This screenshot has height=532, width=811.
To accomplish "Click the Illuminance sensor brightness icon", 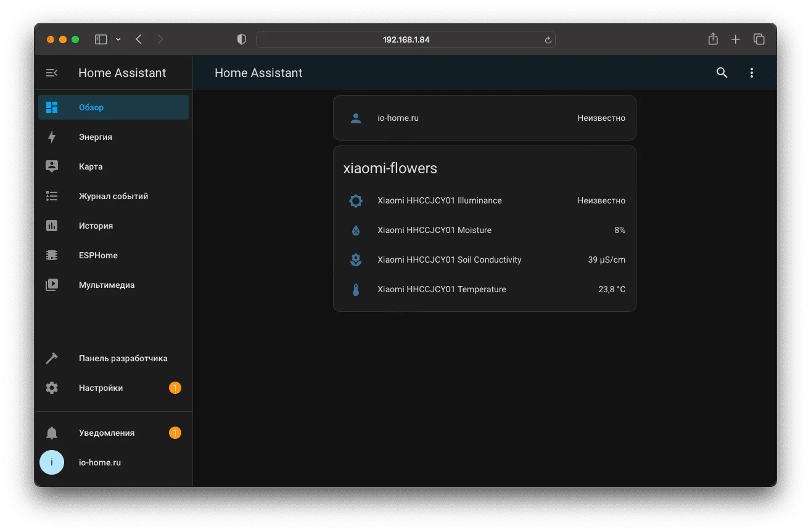I will [356, 200].
